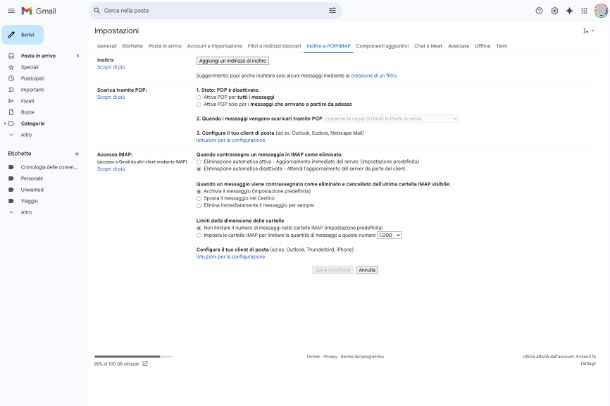Open Importanti folder

coord(33,90)
